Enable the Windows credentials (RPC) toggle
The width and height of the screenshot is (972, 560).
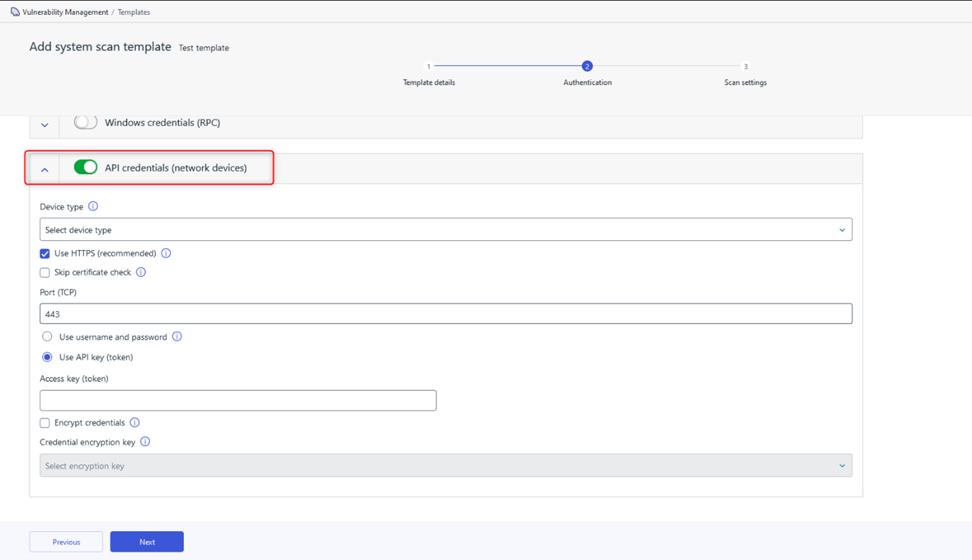pos(85,122)
